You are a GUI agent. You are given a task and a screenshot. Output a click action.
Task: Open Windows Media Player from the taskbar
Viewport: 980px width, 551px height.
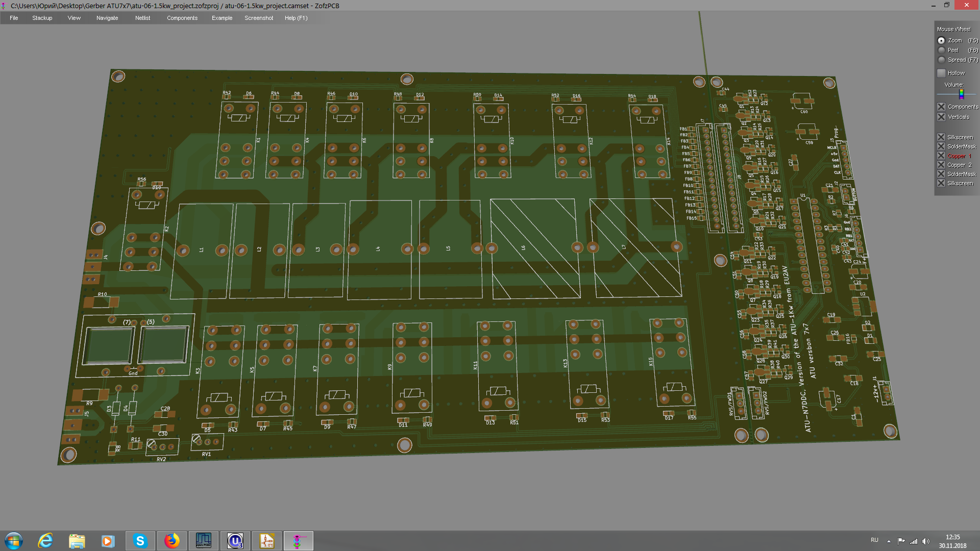click(108, 541)
